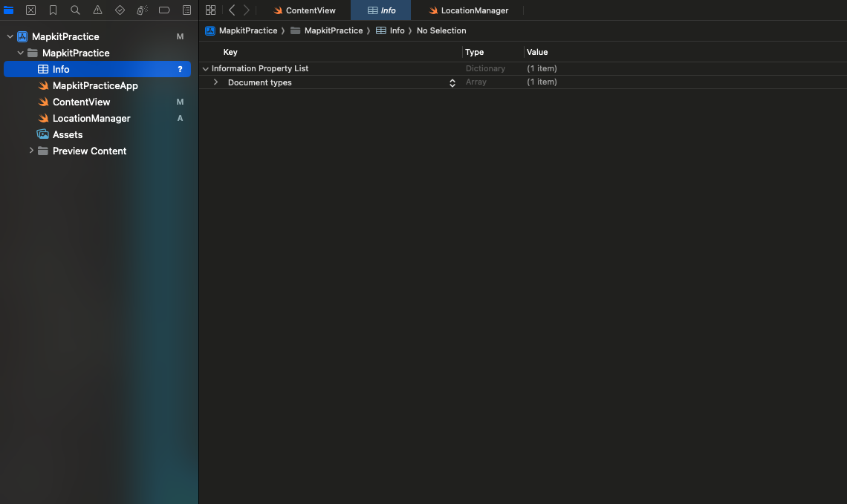
Task: Click the M badge on MapkitPractice project
Action: [x=180, y=36]
